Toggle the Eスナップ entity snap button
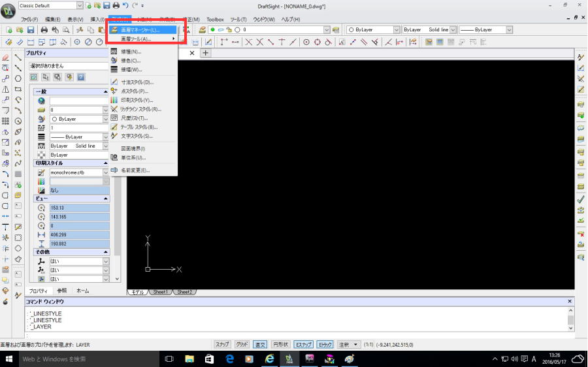The width and height of the screenshot is (588, 367). pos(303,344)
